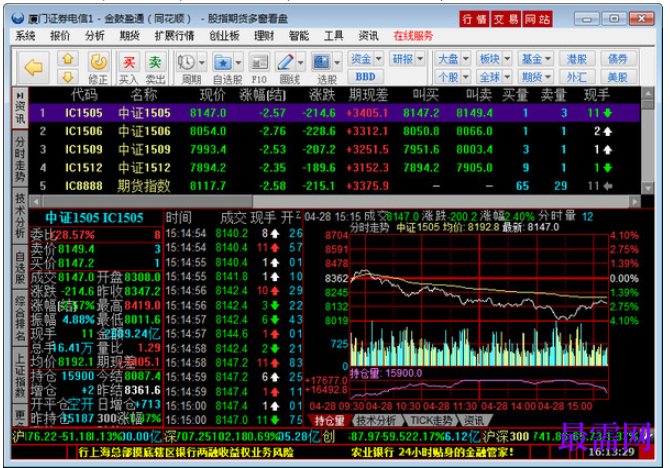The image size is (670, 468).
Task: Open the 全球 dropdown
Action: pos(494,77)
